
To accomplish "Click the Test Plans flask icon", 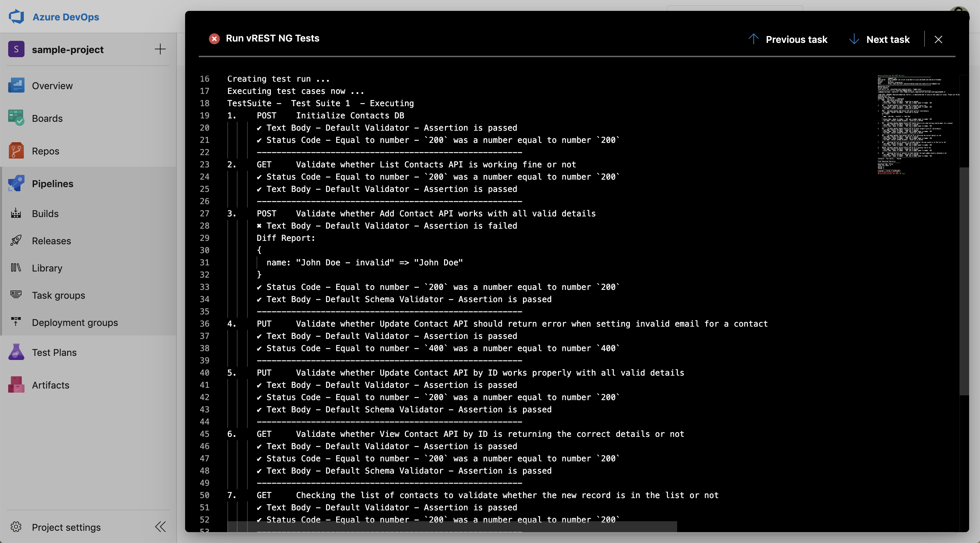I will click(16, 352).
